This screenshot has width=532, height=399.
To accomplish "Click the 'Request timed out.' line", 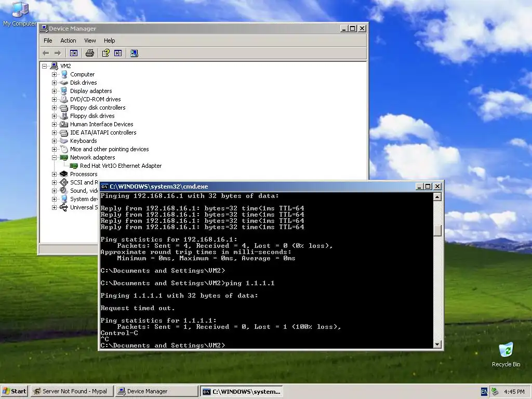I will 137,308.
